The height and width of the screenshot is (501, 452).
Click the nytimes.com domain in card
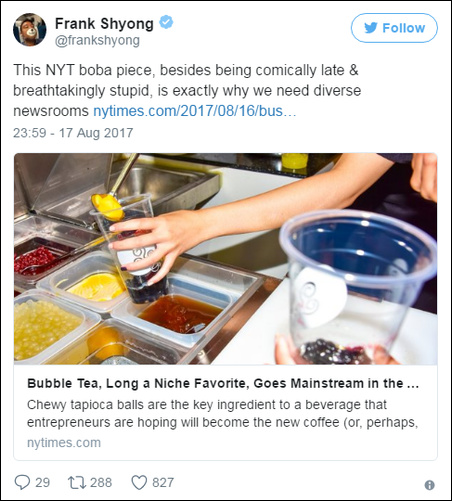point(64,443)
